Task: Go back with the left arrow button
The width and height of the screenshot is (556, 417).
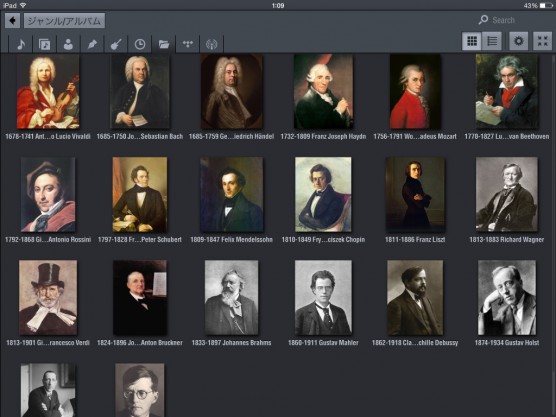Action: 12,21
